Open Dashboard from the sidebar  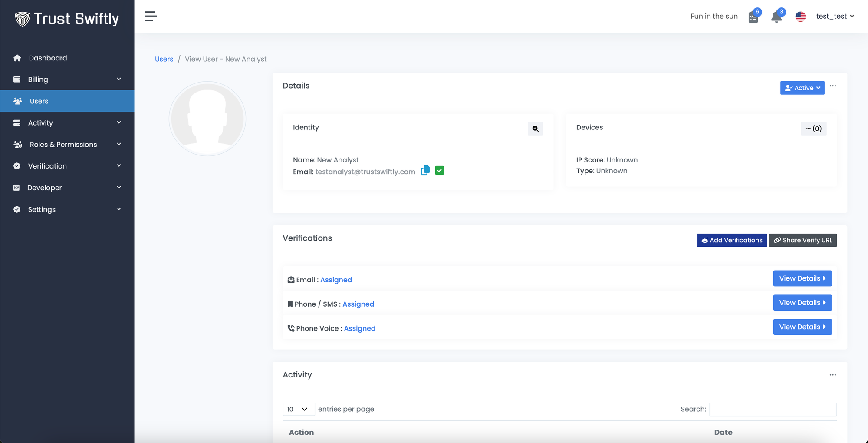48,58
